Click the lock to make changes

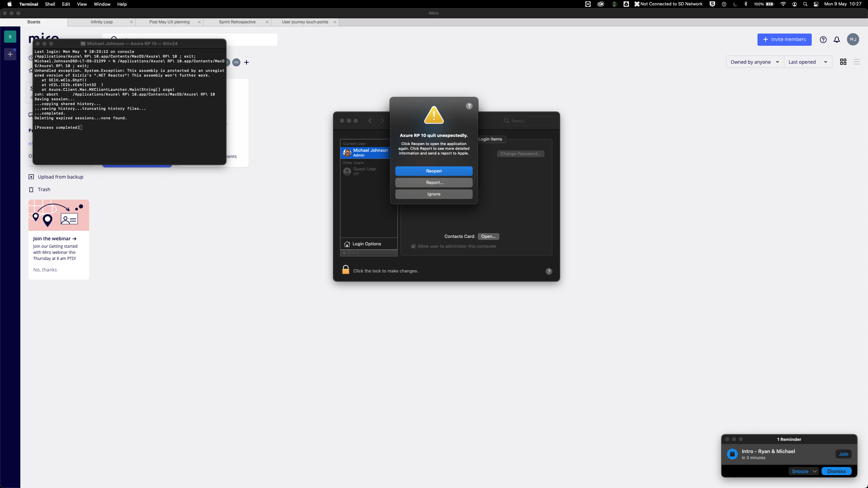345,269
